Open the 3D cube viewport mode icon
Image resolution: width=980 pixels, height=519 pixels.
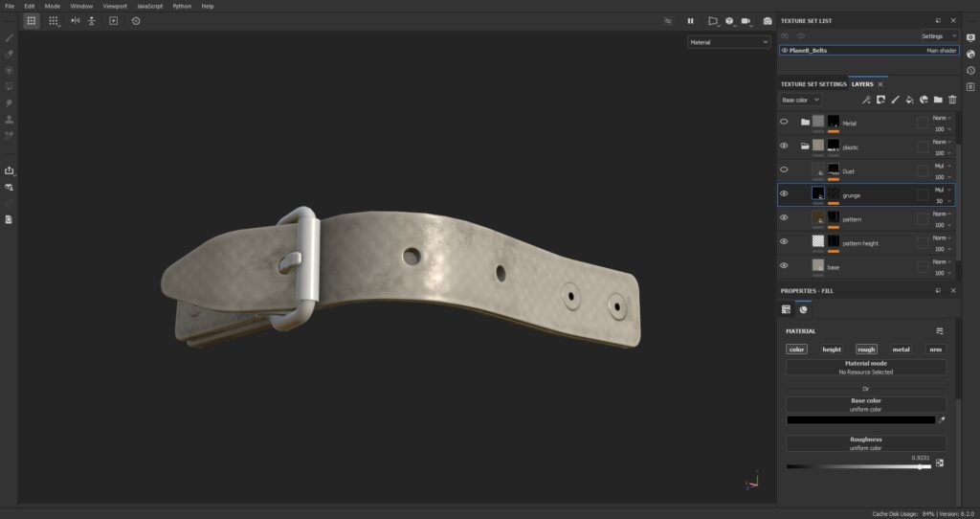tap(729, 21)
